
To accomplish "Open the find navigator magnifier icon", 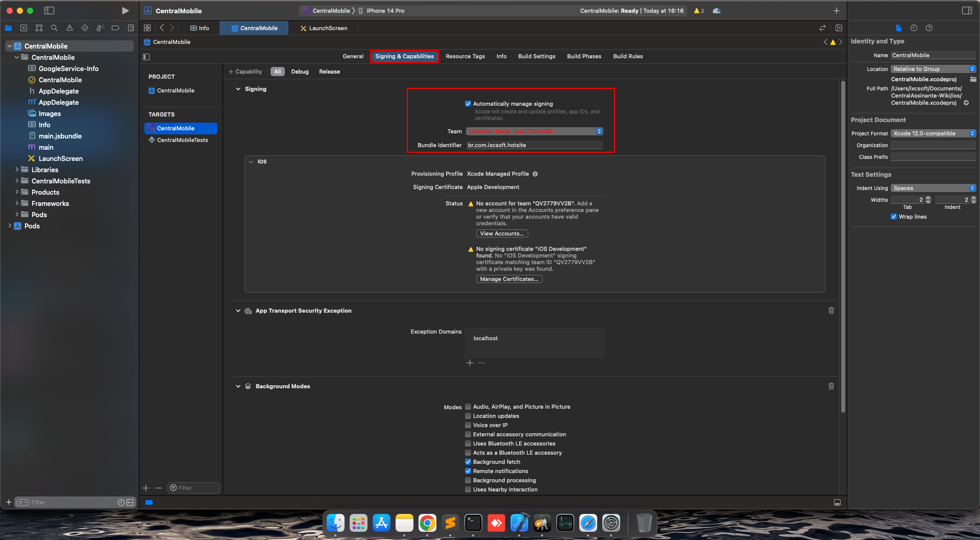I will pyautogui.click(x=54, y=28).
